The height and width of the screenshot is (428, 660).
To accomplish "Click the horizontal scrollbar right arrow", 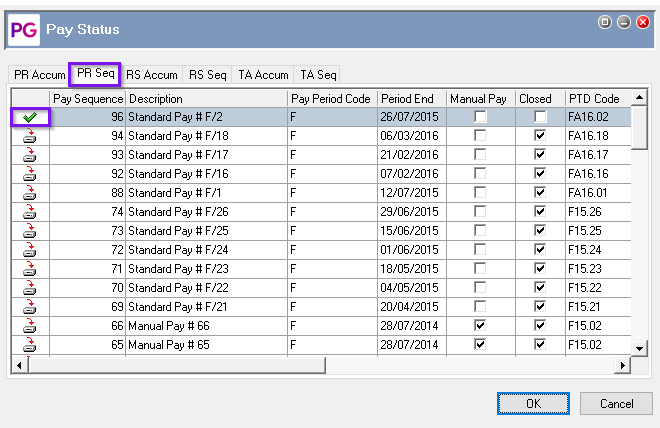I will 623,365.
